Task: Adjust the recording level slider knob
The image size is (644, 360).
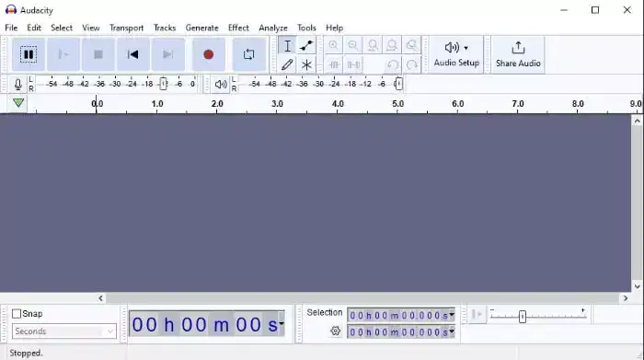Action: click(x=164, y=84)
